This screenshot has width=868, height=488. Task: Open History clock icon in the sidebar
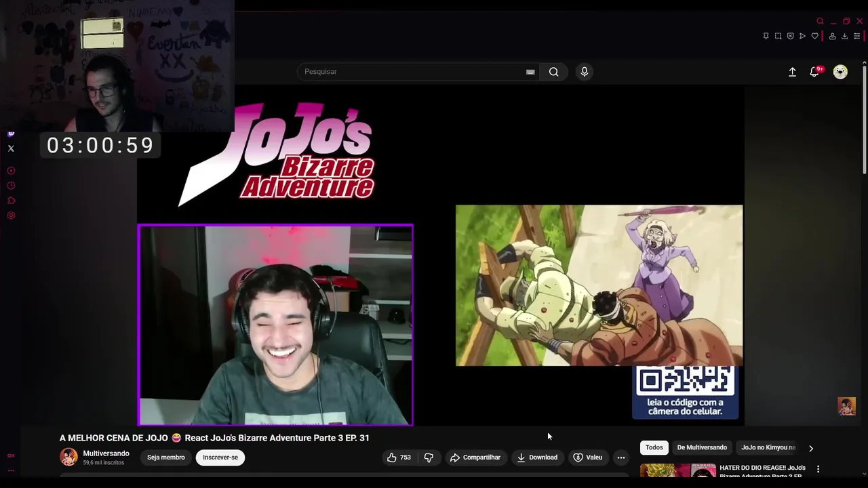11,186
